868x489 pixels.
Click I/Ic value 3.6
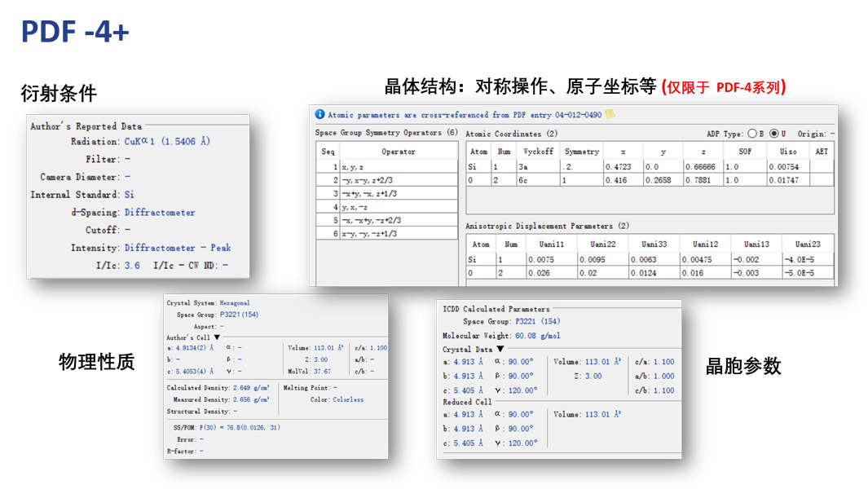pyautogui.click(x=132, y=265)
